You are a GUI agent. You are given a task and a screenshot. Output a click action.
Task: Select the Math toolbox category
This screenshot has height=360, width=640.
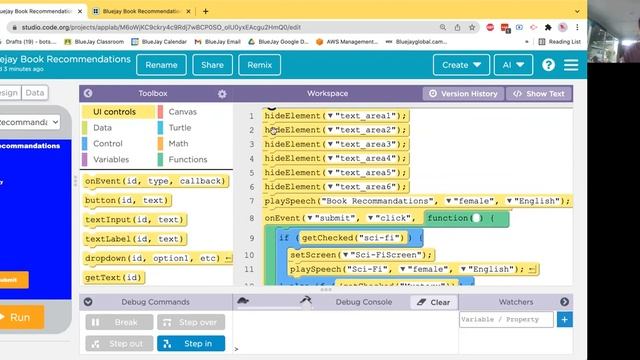pyautogui.click(x=178, y=144)
